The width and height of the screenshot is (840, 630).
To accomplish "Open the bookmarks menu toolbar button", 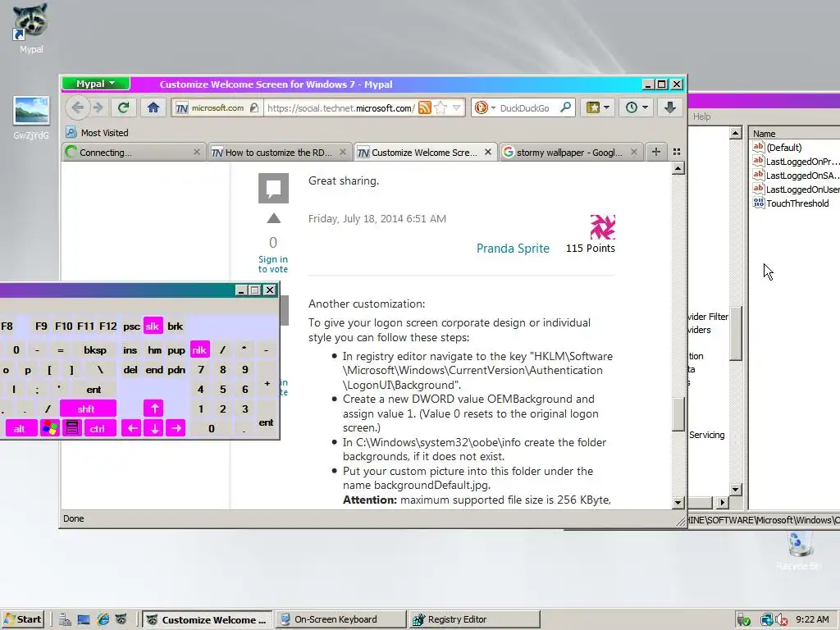I will coord(598,107).
